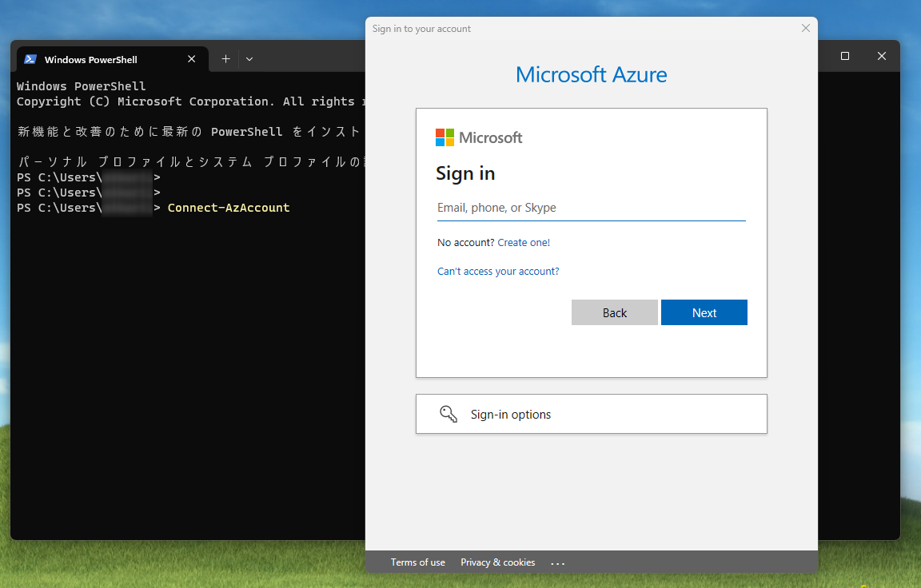Open the Privacy & cookies link
921x588 pixels.
pos(497,562)
